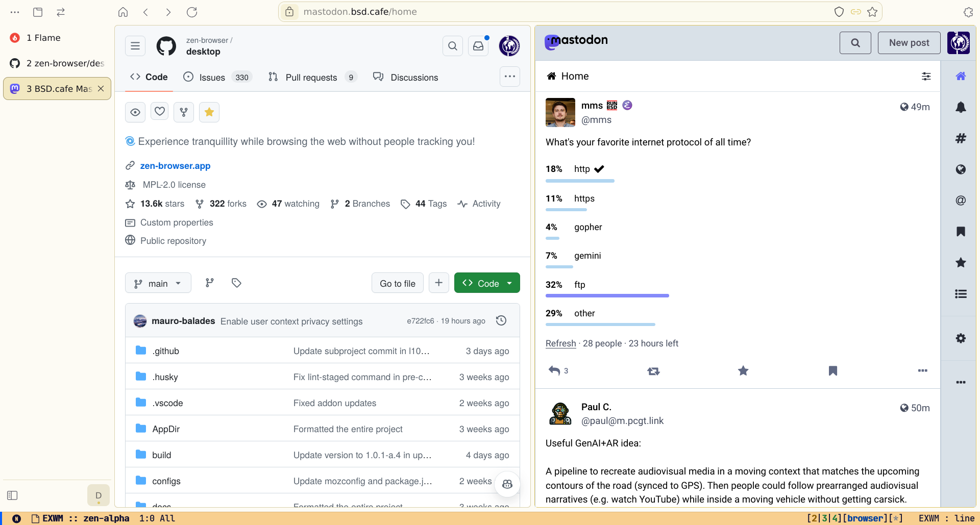Open the main branch dropdown

[x=158, y=283]
